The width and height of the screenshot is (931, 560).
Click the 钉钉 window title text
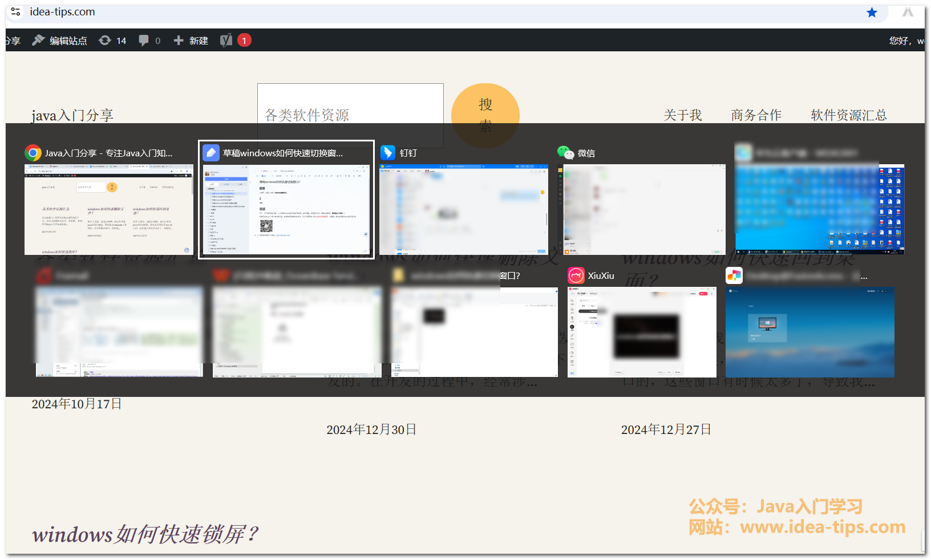point(408,153)
